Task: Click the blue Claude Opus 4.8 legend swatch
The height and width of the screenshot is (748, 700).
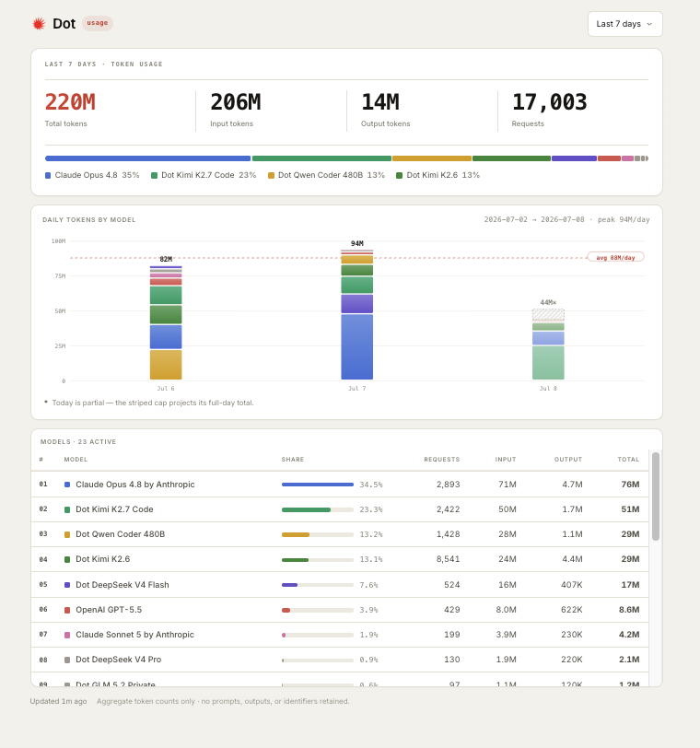Action: (x=48, y=176)
